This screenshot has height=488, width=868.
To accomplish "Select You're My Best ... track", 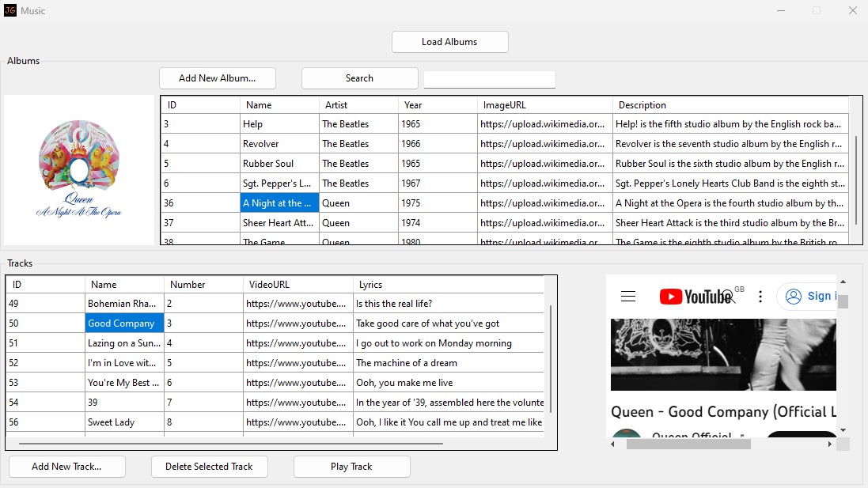I will coord(124,382).
